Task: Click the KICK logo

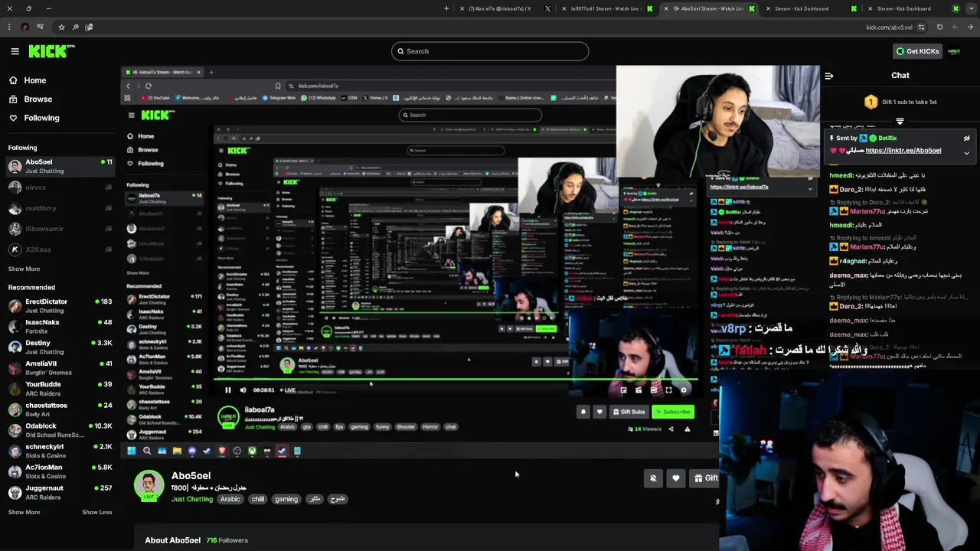Action: (51, 51)
